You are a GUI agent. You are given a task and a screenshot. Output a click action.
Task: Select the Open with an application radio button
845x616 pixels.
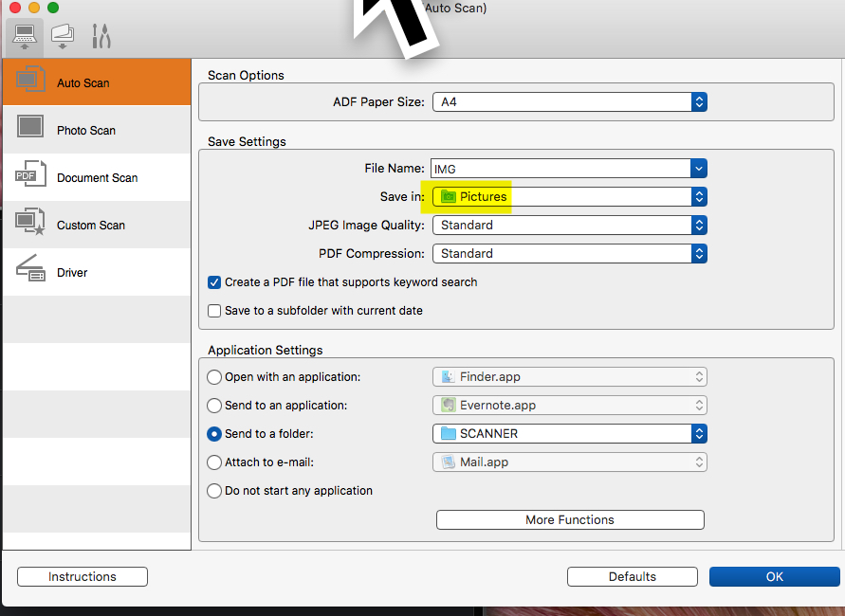click(x=214, y=377)
